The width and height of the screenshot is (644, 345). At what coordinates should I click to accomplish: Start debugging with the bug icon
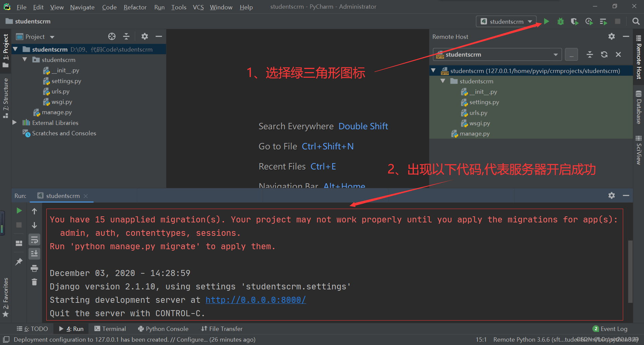(x=560, y=21)
